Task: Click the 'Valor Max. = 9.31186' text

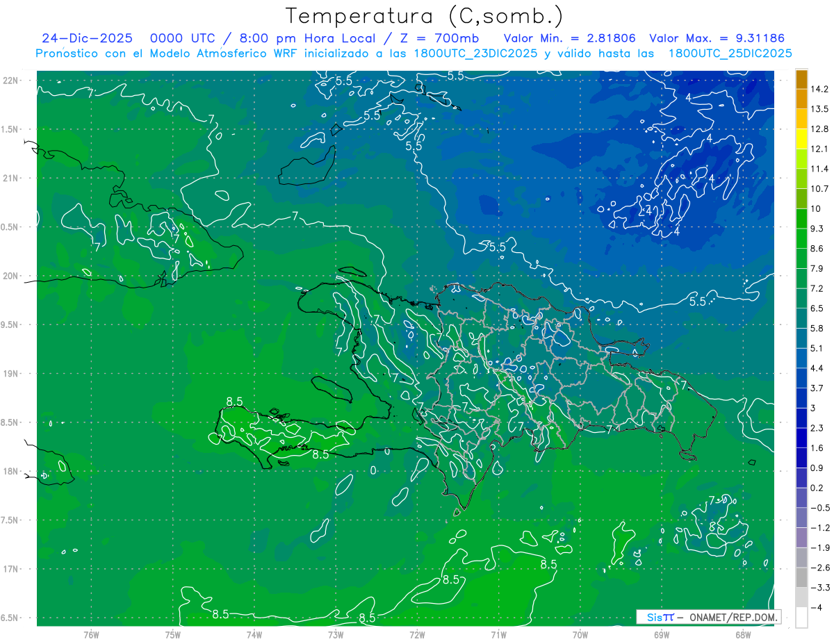Action: click(x=718, y=38)
